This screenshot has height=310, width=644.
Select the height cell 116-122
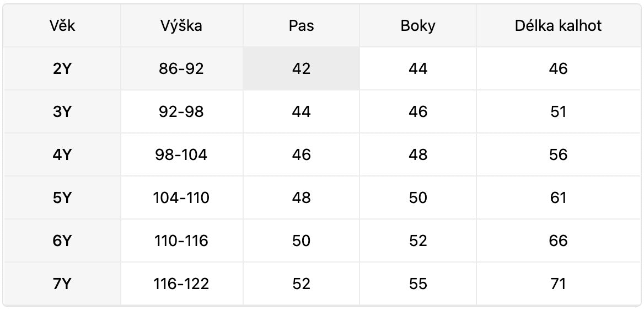pyautogui.click(x=181, y=284)
